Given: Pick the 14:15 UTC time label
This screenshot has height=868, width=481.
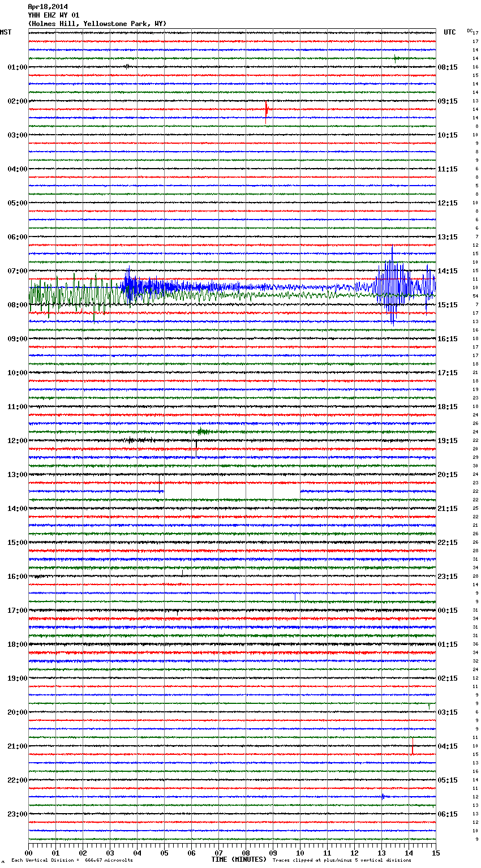Looking at the screenshot, I should pyautogui.click(x=448, y=271).
